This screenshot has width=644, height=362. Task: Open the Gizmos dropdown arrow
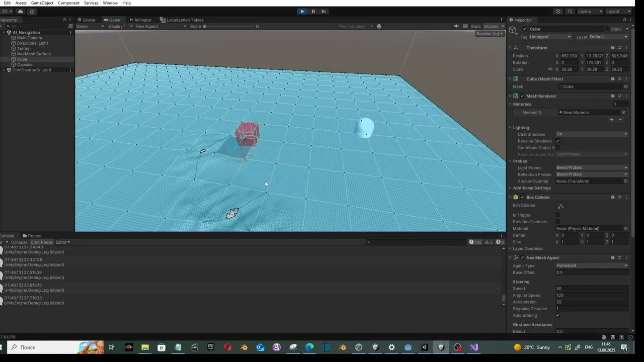(502, 26)
